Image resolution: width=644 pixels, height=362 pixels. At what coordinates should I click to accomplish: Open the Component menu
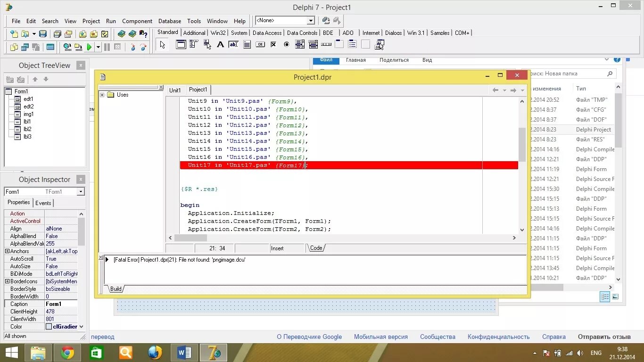[x=137, y=21]
